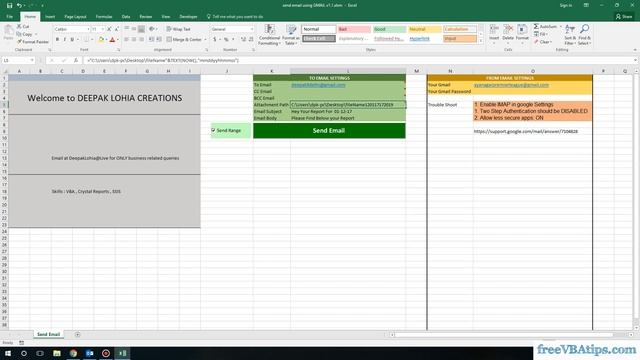Image resolution: width=640 pixels, height=360 pixels.
Task: Open Chrome from the taskbar
Action: point(73,353)
